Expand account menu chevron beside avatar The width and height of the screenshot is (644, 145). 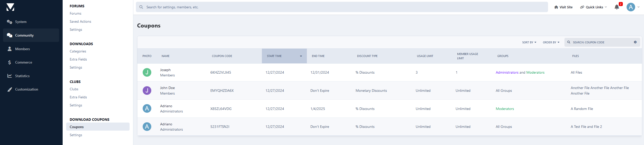638,7
